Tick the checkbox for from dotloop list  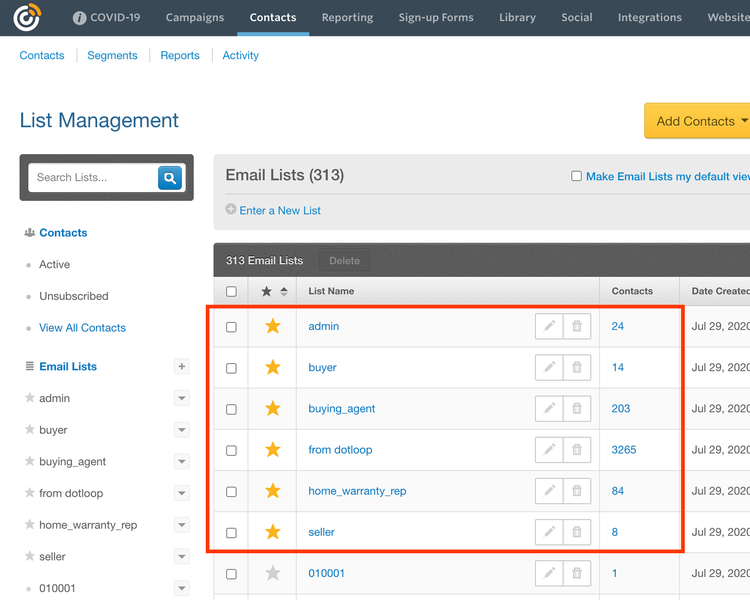tap(232, 450)
